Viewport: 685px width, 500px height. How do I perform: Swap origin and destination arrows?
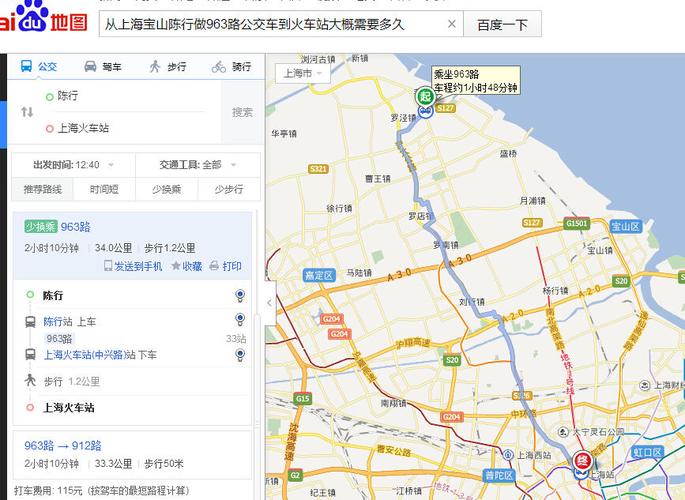tap(27, 112)
